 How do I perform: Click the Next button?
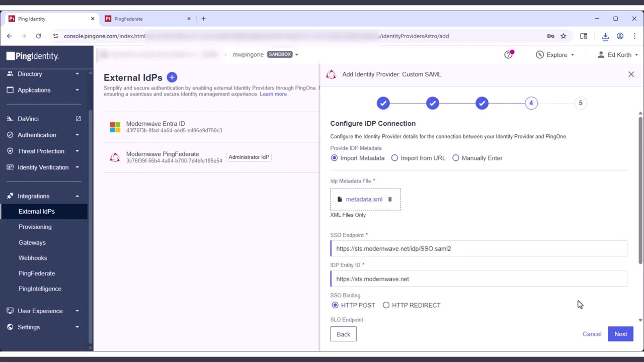click(x=620, y=334)
